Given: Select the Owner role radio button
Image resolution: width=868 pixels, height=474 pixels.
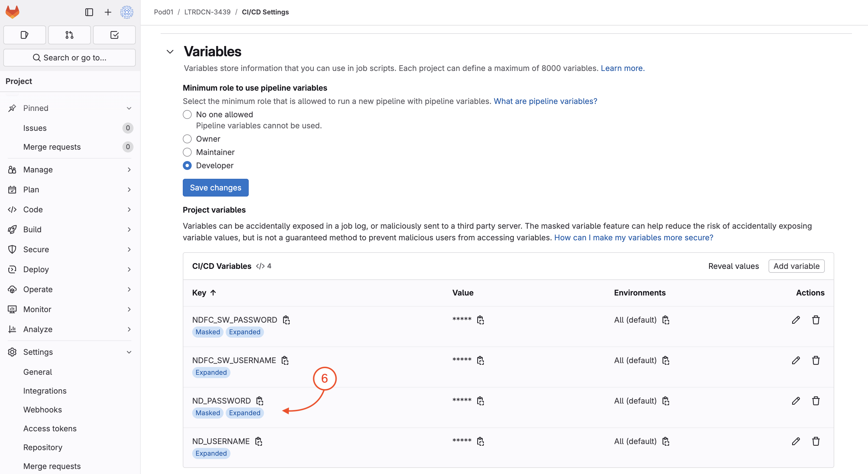Looking at the screenshot, I should tap(187, 139).
